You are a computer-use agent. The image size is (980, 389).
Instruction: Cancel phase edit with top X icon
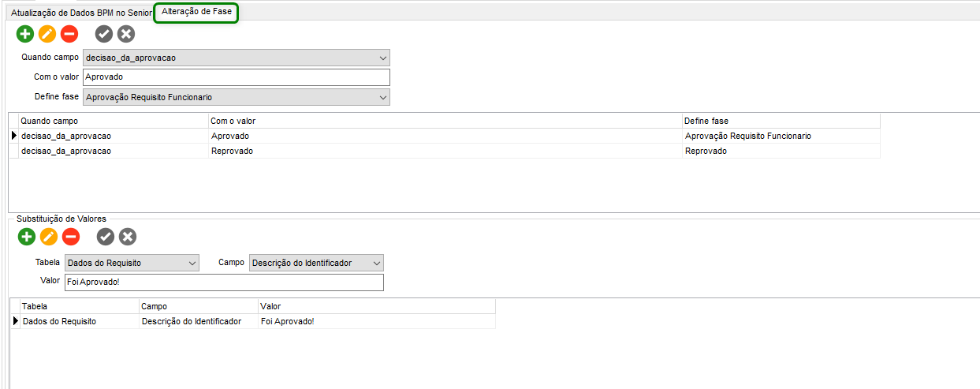[x=126, y=34]
